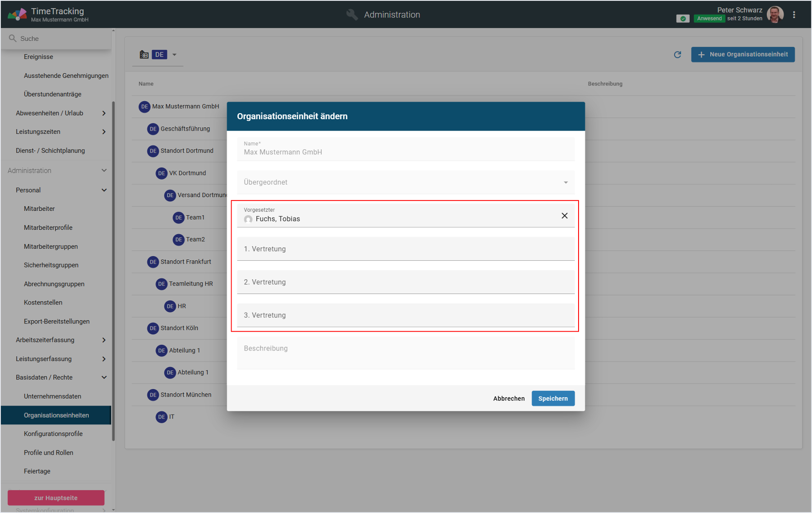This screenshot has height=513, width=812.
Task: Expand the Arbeitszeiterfassung section
Action: 104,340
